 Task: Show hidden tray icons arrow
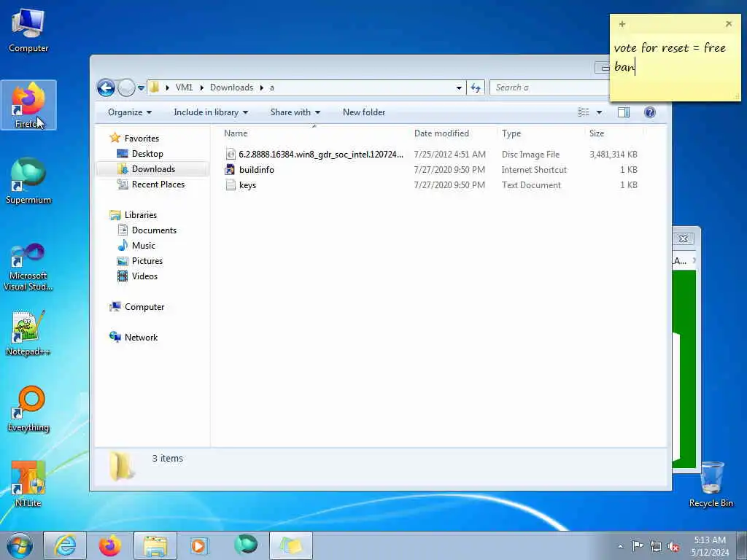point(620,546)
